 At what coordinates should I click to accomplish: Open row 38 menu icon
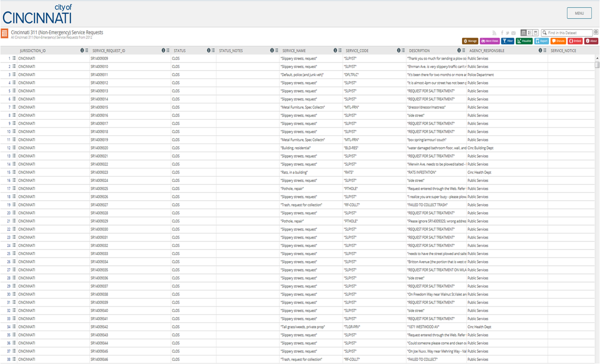point(14,359)
